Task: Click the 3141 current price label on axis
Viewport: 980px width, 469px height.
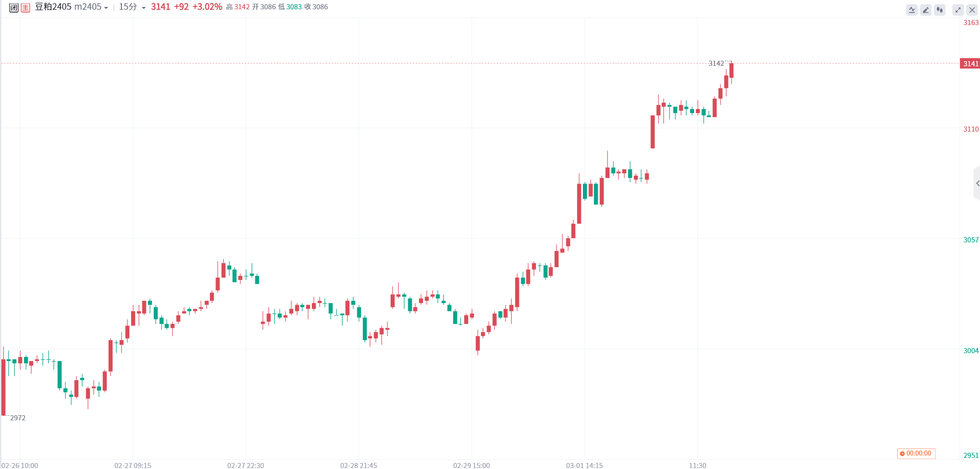Action: pos(970,63)
